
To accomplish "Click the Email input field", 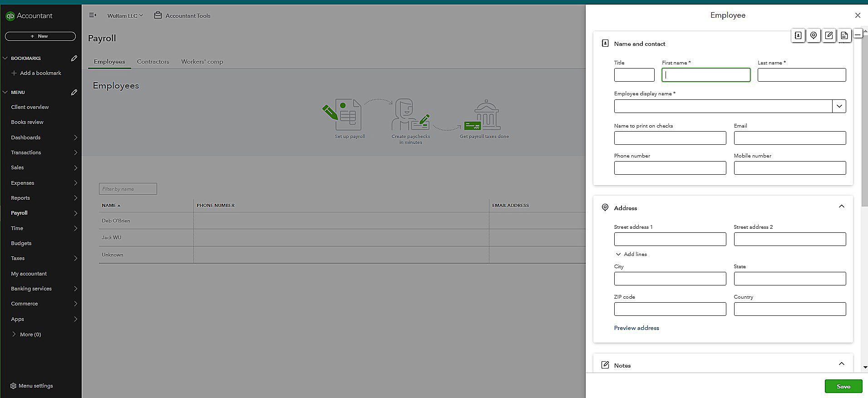I will tap(790, 138).
